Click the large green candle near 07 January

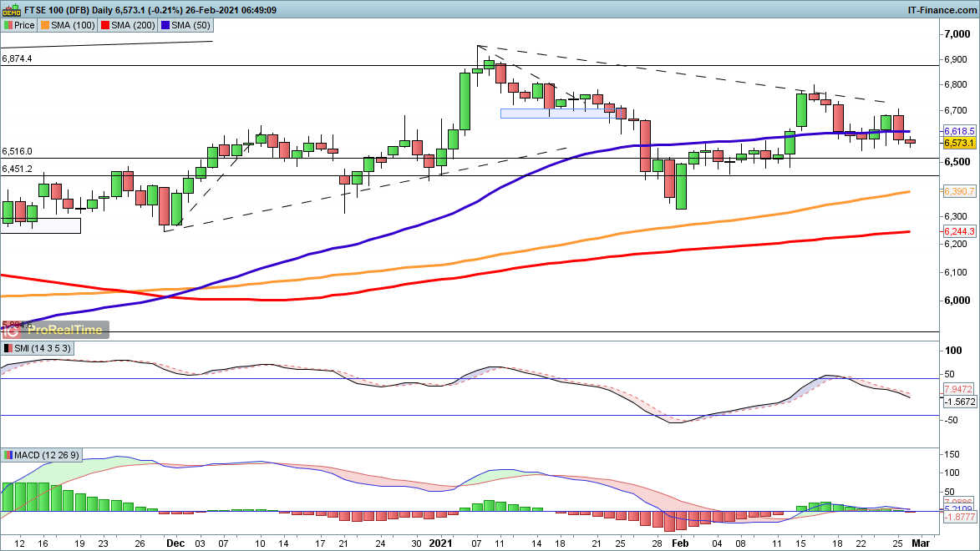[465, 101]
